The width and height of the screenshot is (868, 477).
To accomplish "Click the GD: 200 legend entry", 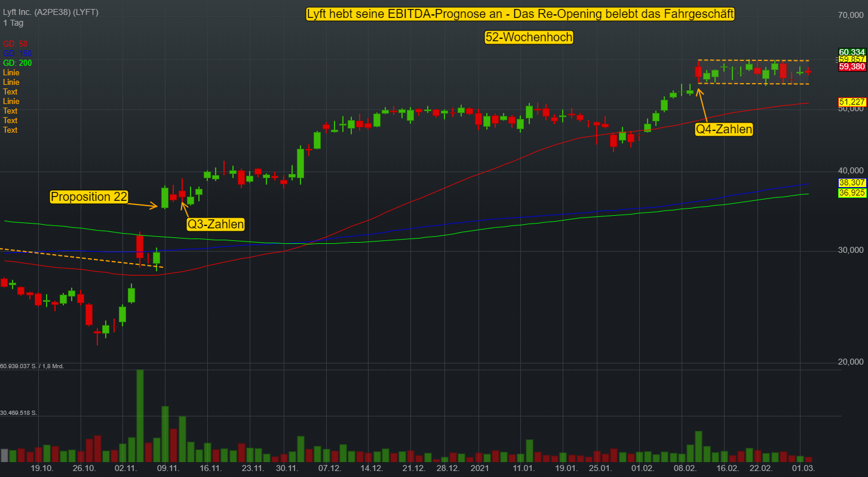I will coord(17,63).
